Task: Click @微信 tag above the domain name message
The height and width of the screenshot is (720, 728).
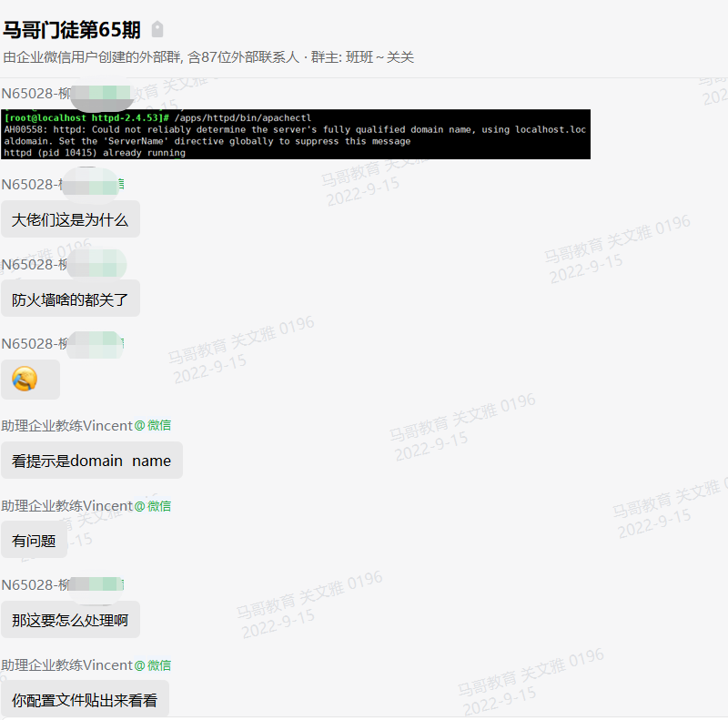Action: click(x=153, y=425)
